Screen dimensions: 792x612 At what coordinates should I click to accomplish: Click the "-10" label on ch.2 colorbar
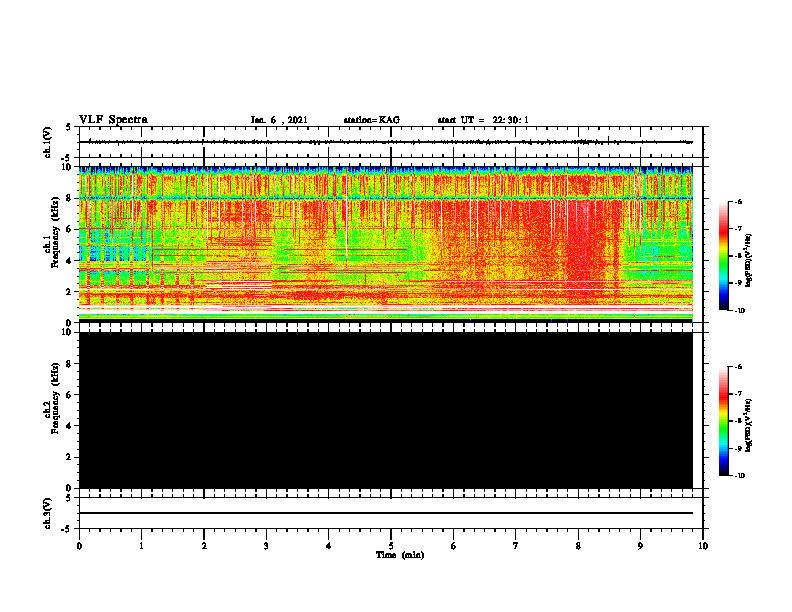click(x=739, y=476)
